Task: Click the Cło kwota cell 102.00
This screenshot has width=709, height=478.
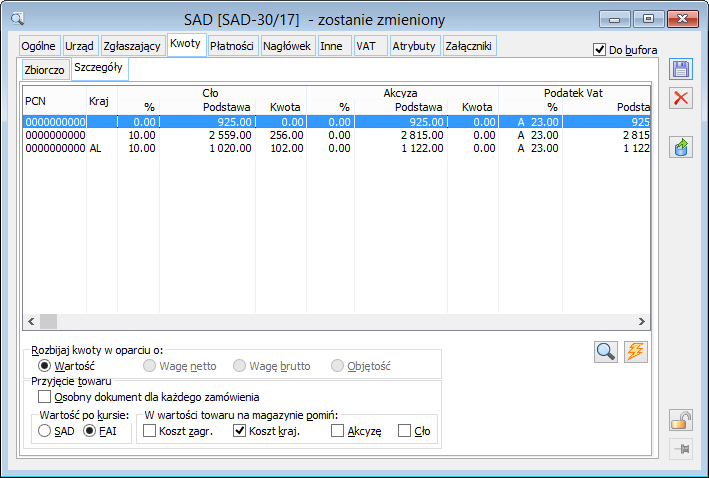Action: (281, 148)
